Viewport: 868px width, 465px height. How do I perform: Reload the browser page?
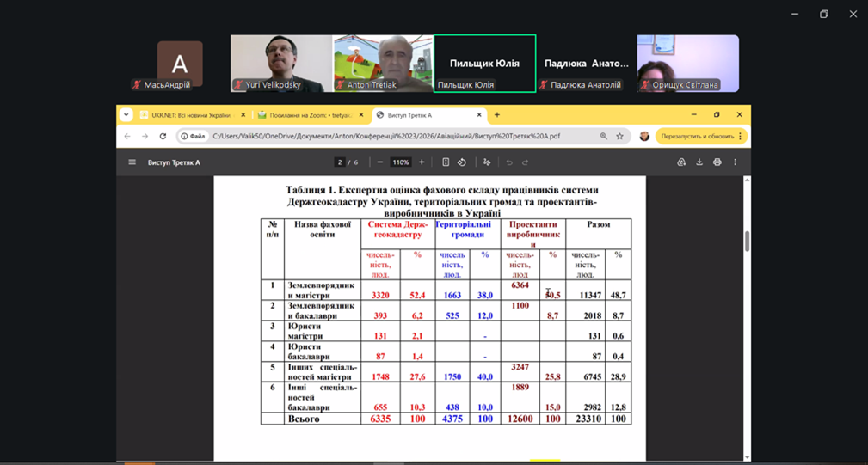[x=163, y=136]
